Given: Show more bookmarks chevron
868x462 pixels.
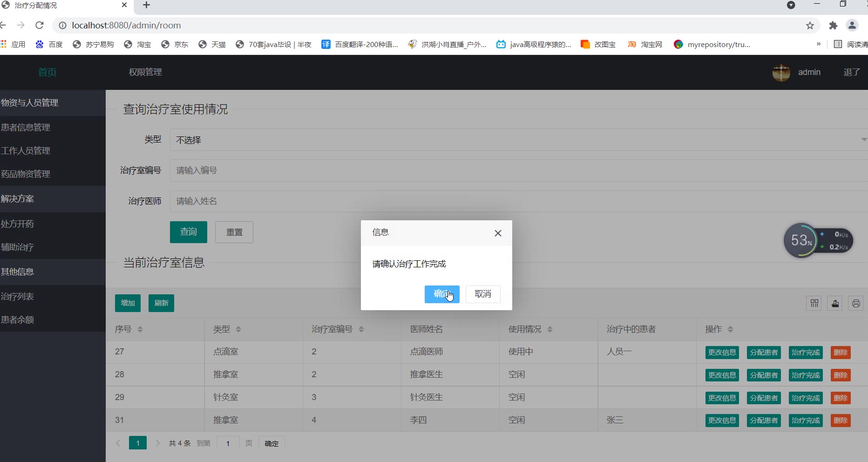Looking at the screenshot, I should click(x=819, y=44).
